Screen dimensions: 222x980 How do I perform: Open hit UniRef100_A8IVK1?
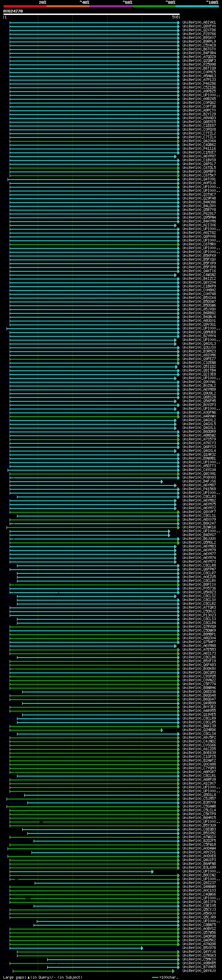[x=199, y=23]
